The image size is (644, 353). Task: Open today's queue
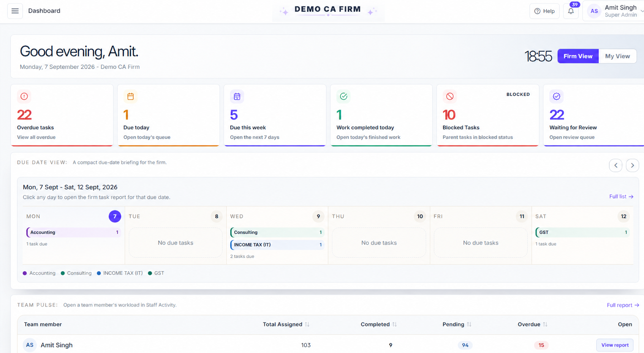point(147,137)
